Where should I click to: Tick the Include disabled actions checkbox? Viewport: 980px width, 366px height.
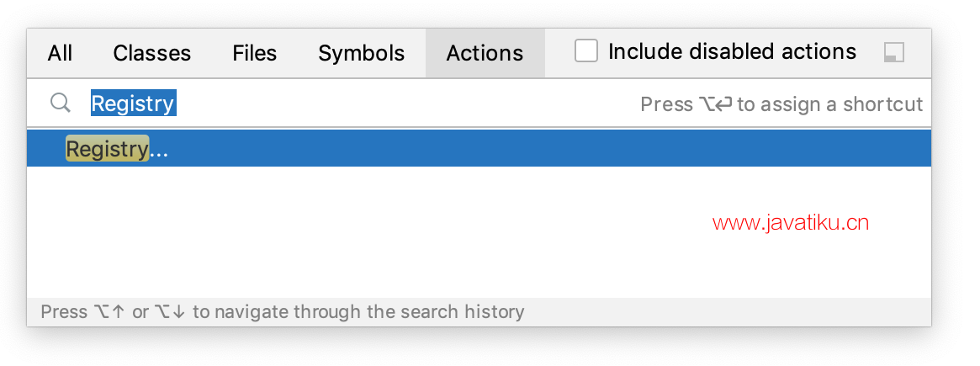(586, 51)
